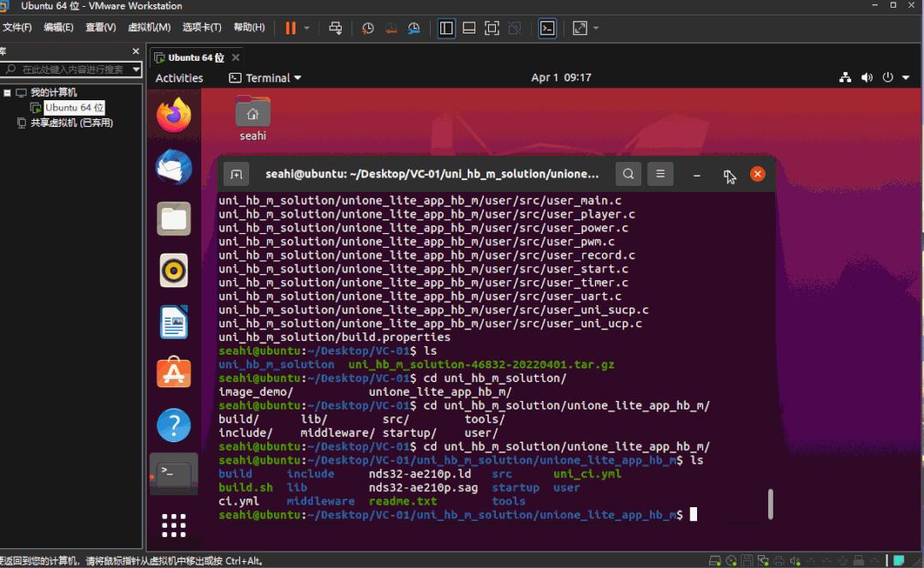924x568 pixels.
Task: Toggle the VM console view
Action: tap(547, 27)
